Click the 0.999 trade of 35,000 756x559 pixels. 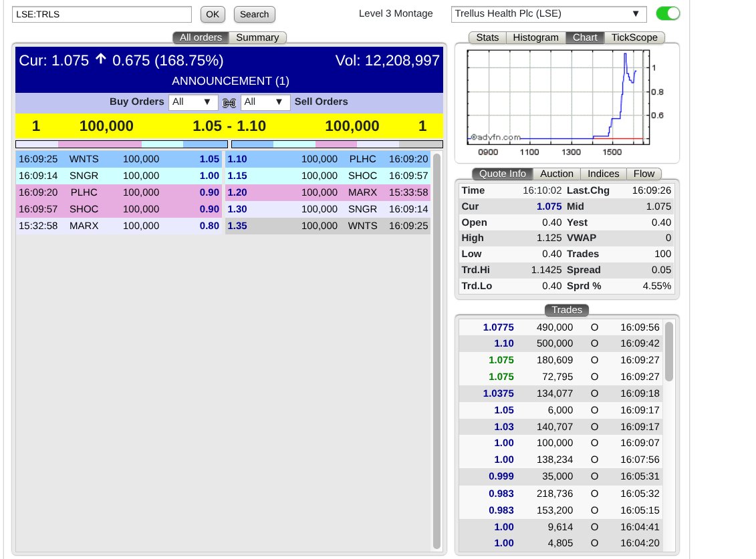pyautogui.click(x=561, y=476)
